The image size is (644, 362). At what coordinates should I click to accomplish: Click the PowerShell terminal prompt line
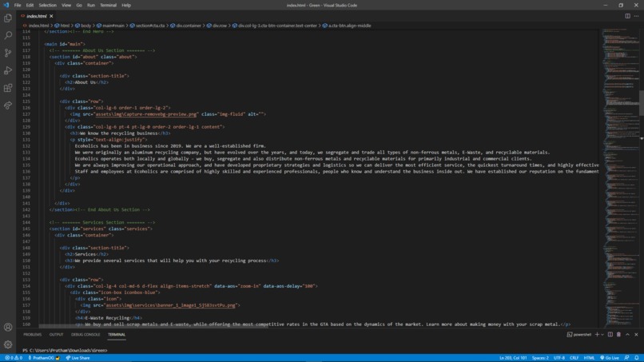click(65, 351)
